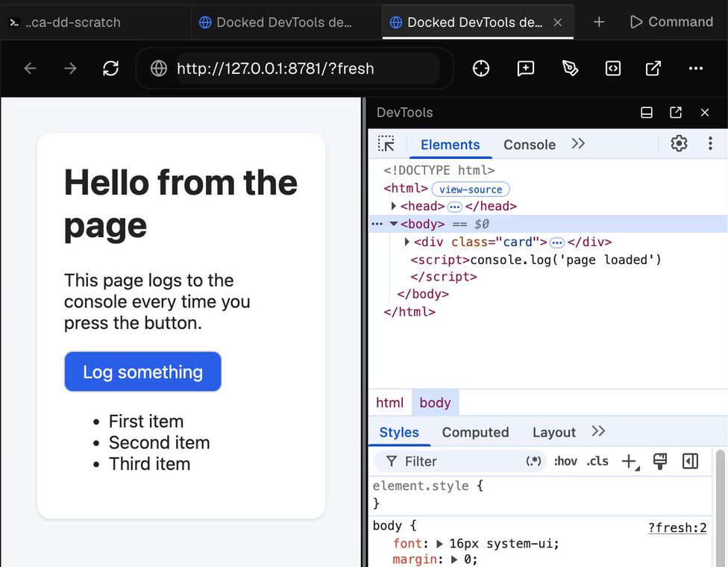The height and width of the screenshot is (567, 728).
Task: Switch to the ..ca-dd-scratch terminal tab
Action: [x=95, y=22]
